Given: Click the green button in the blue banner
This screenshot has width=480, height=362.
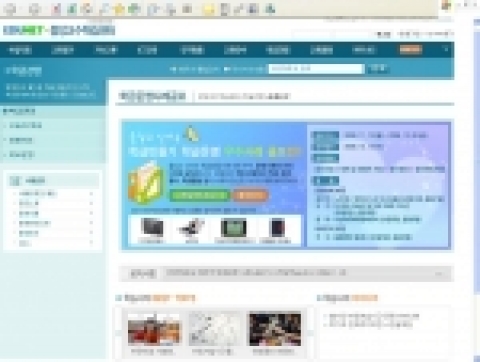Looking at the screenshot, I should point(199,195).
